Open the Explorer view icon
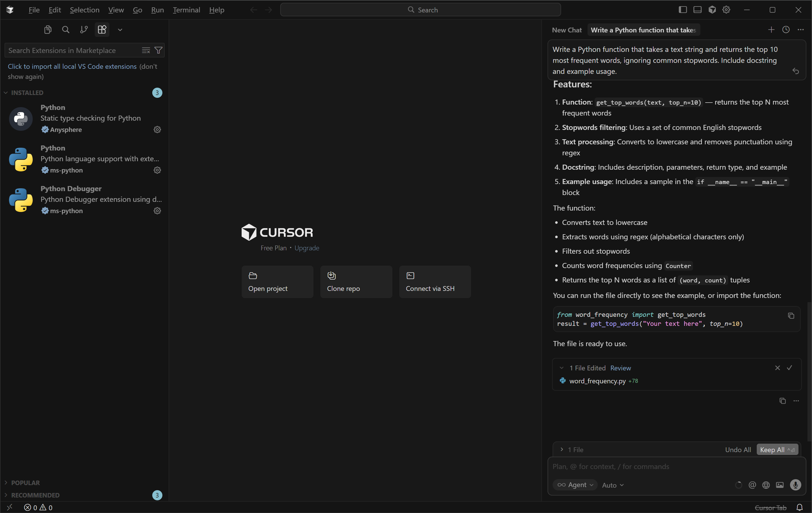The image size is (812, 513). [48, 30]
